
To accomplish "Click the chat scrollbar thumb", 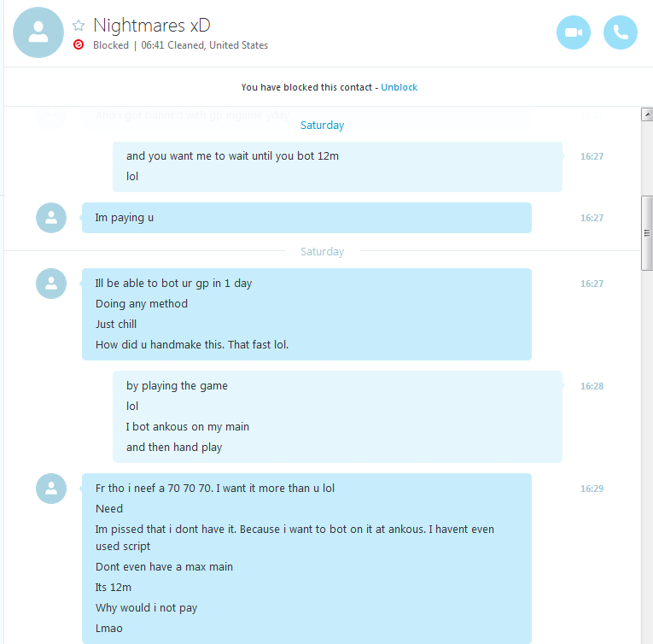I will tap(647, 233).
